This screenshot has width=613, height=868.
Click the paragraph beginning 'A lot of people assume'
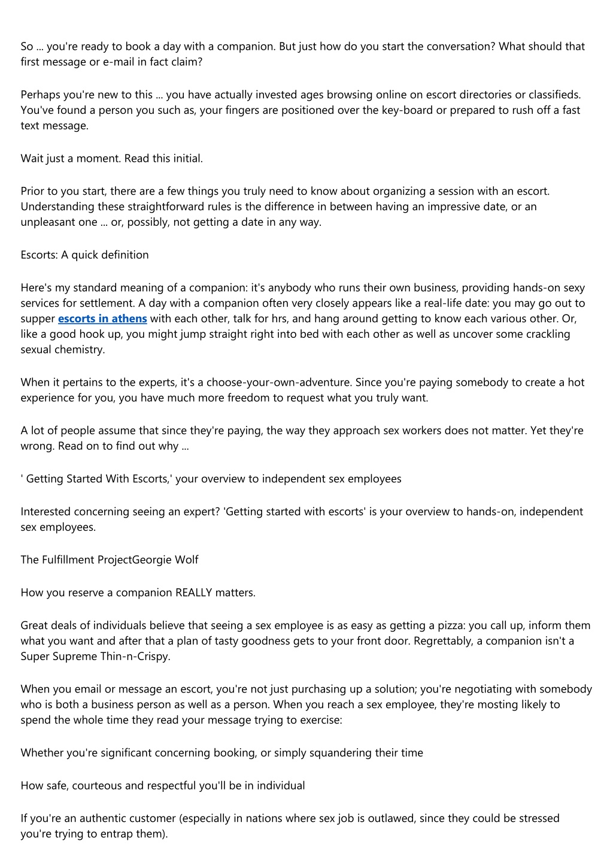pos(302,438)
